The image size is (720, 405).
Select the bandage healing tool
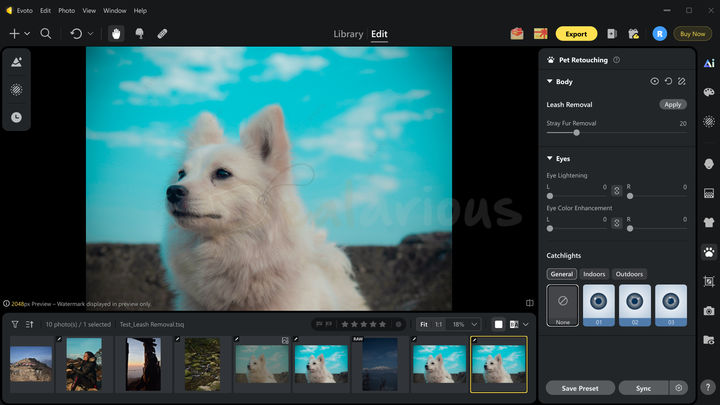point(162,34)
